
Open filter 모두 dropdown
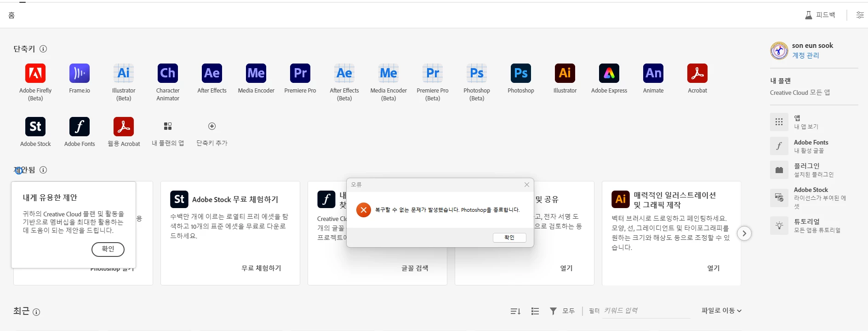[562, 311]
